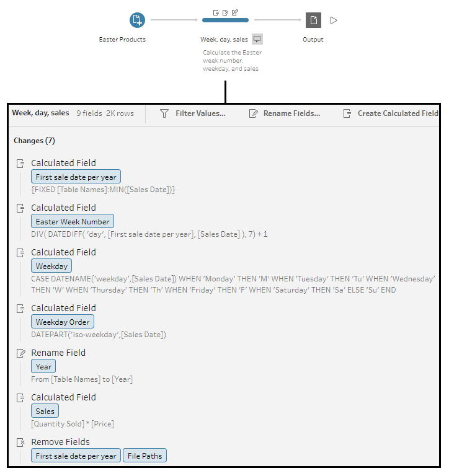
Task: Click the Remove Fields change icon
Action: click(x=20, y=442)
